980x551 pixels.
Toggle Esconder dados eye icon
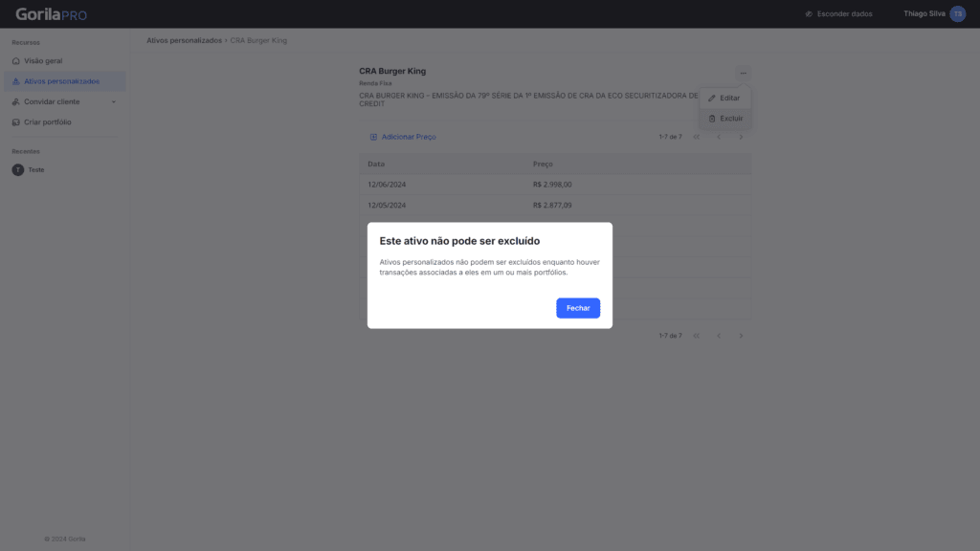(809, 13)
